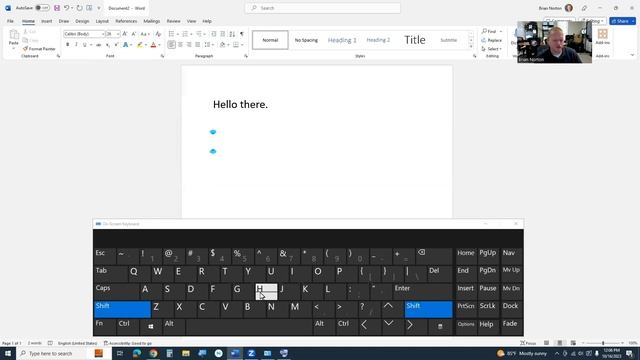Screen dimensions: 640x360
Task: Save the document from quick access toolbar
Action: click(57, 8)
